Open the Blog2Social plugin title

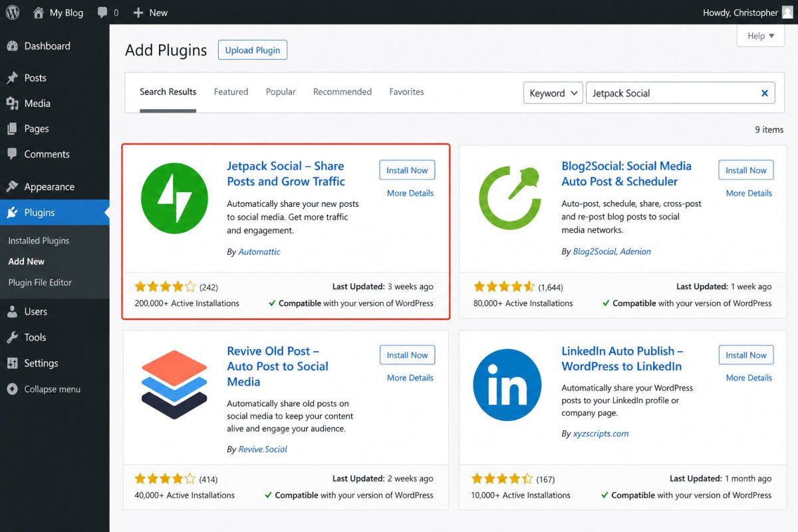click(626, 174)
